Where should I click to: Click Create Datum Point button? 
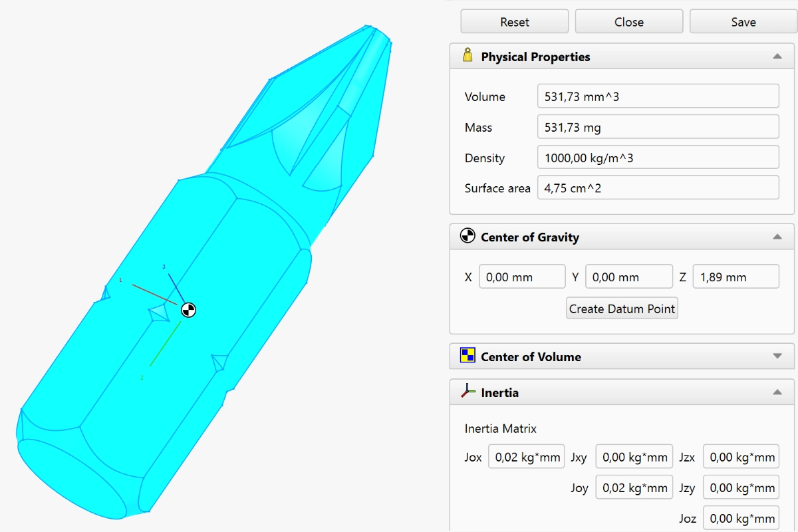(622, 309)
